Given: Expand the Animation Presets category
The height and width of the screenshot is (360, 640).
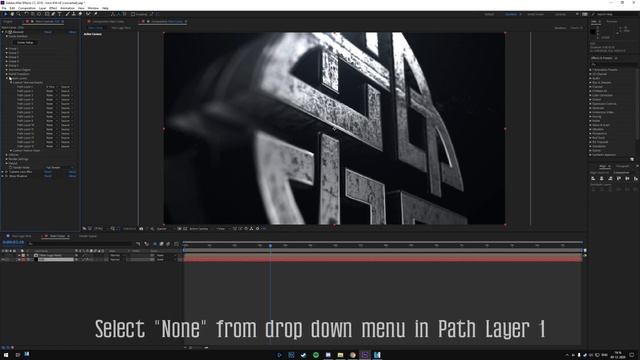Looking at the screenshot, I should click(x=590, y=70).
